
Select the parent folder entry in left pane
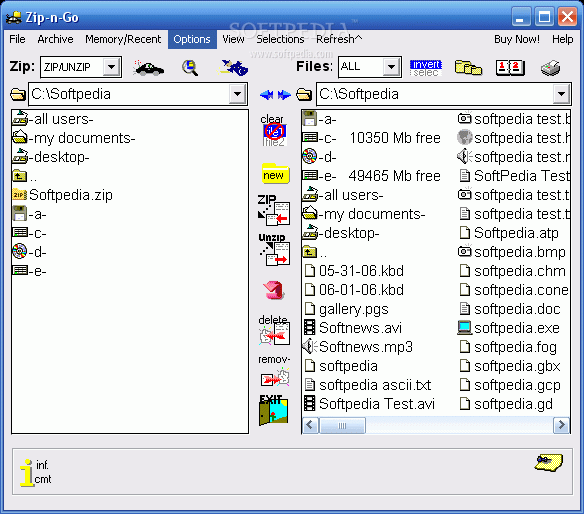(25, 176)
